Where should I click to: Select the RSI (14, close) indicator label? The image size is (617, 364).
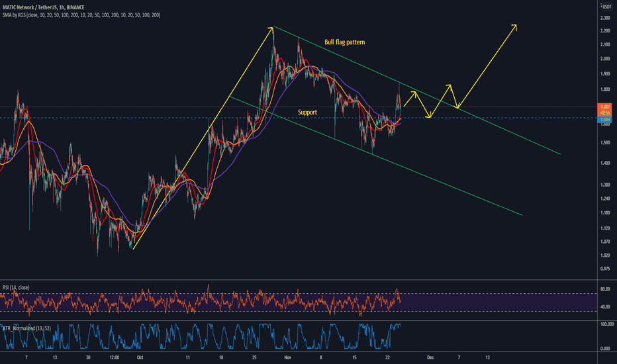point(16,288)
